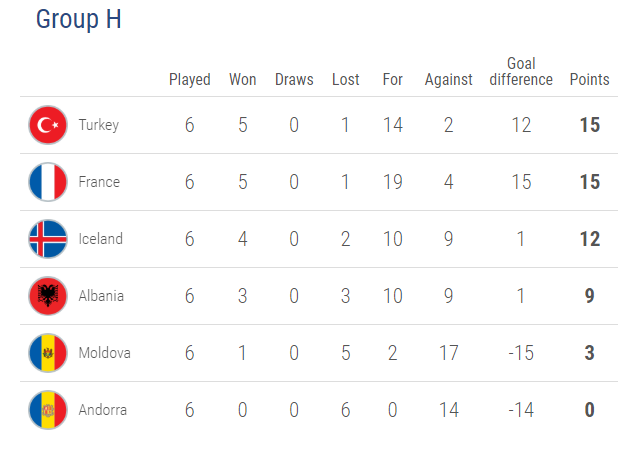
Task: Click the Moldova flag icon
Action: point(48,353)
